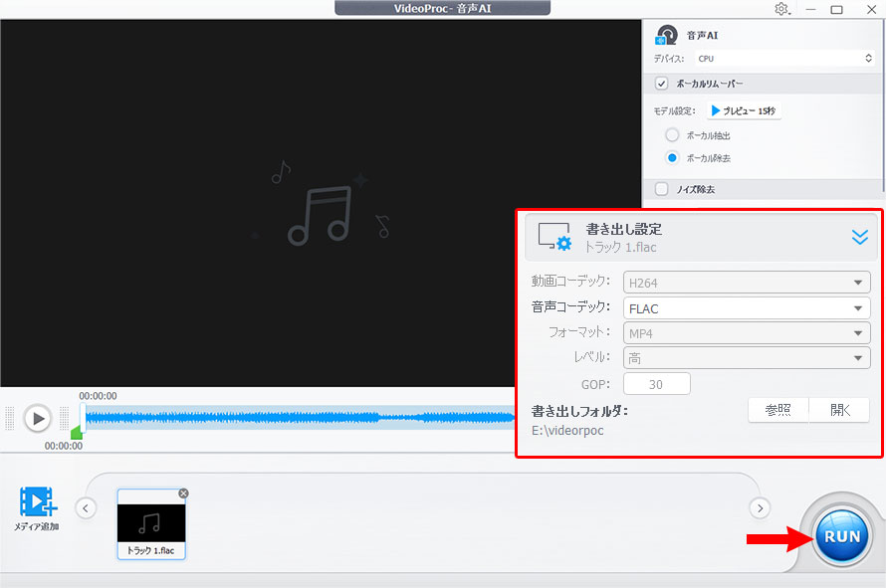Browse output folder via 参照 button
This screenshot has height=588, width=886.
(777, 409)
